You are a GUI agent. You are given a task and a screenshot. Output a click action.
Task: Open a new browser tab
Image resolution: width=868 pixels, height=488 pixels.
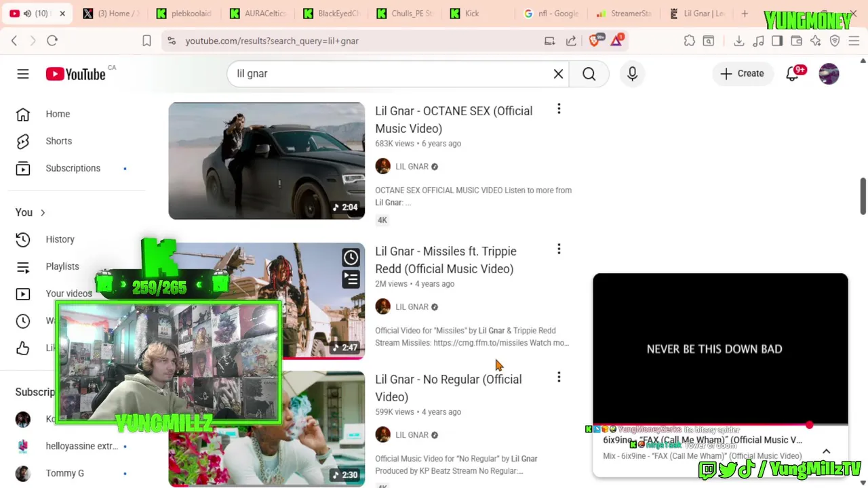(745, 14)
